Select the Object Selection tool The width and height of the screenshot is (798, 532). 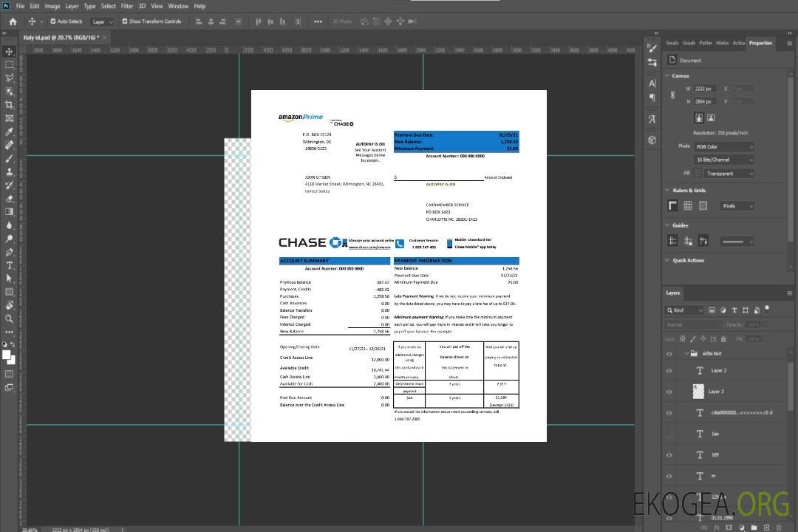[9, 92]
